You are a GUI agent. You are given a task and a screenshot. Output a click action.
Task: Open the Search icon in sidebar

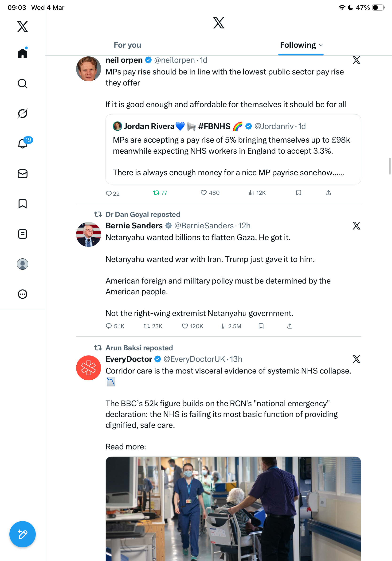23,84
